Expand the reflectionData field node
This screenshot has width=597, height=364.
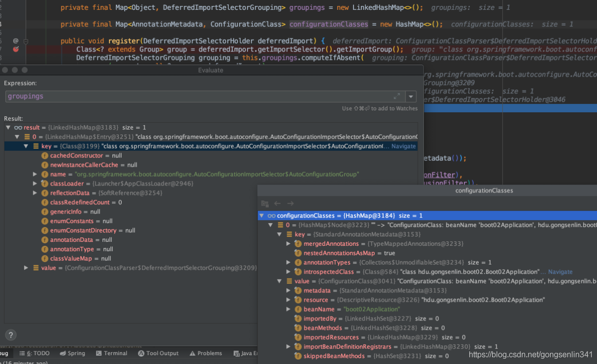coord(35,193)
